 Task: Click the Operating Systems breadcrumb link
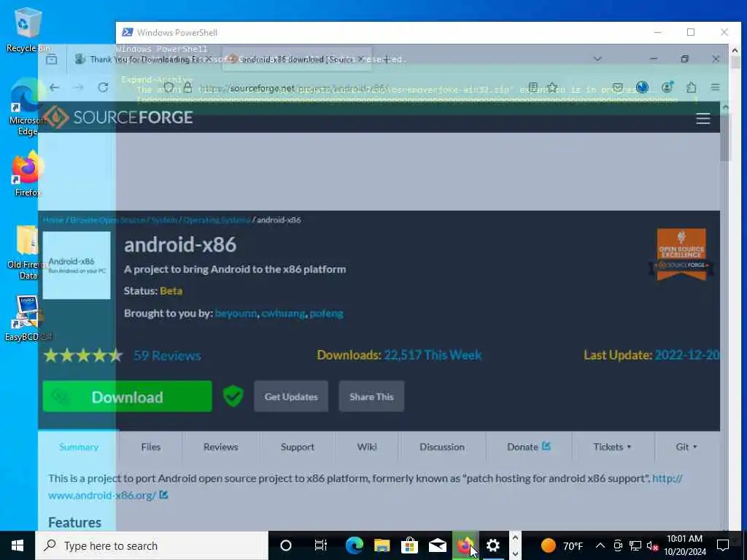tap(216, 220)
